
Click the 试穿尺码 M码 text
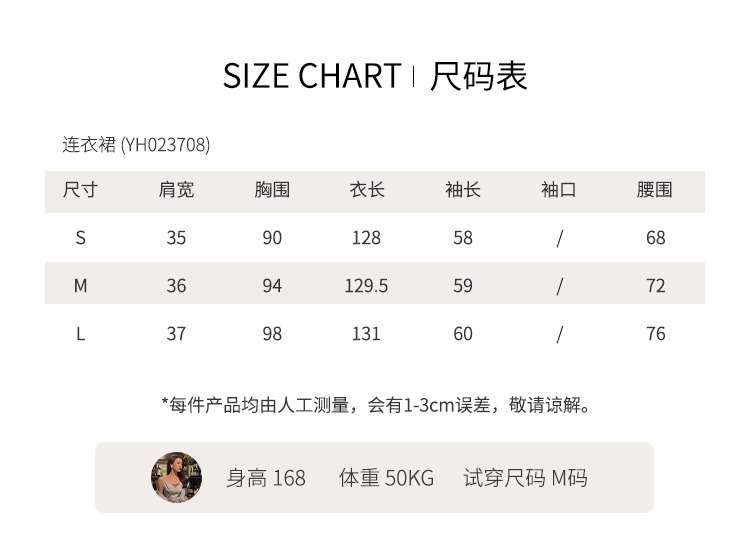525,478
